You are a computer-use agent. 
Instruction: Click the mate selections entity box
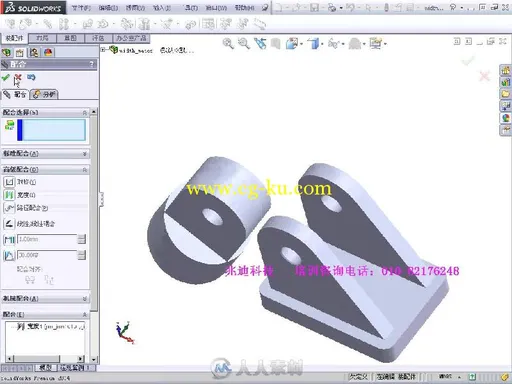click(x=52, y=130)
